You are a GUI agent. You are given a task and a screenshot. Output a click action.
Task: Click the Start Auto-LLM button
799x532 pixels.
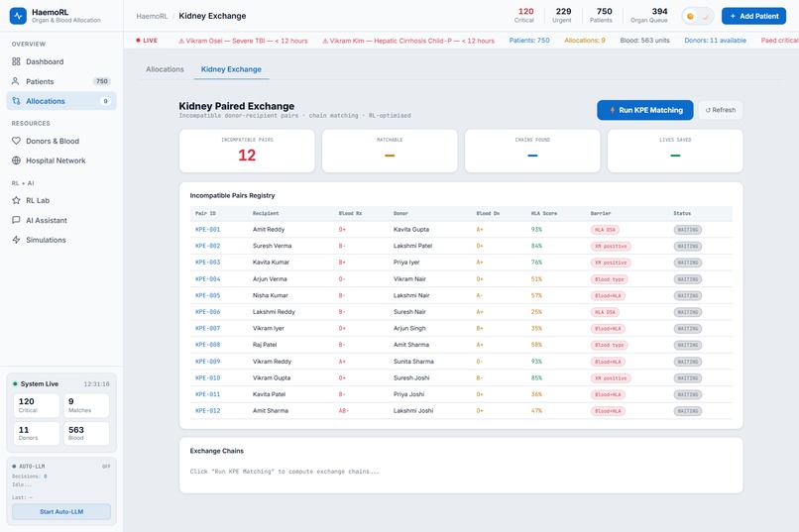[x=61, y=511]
